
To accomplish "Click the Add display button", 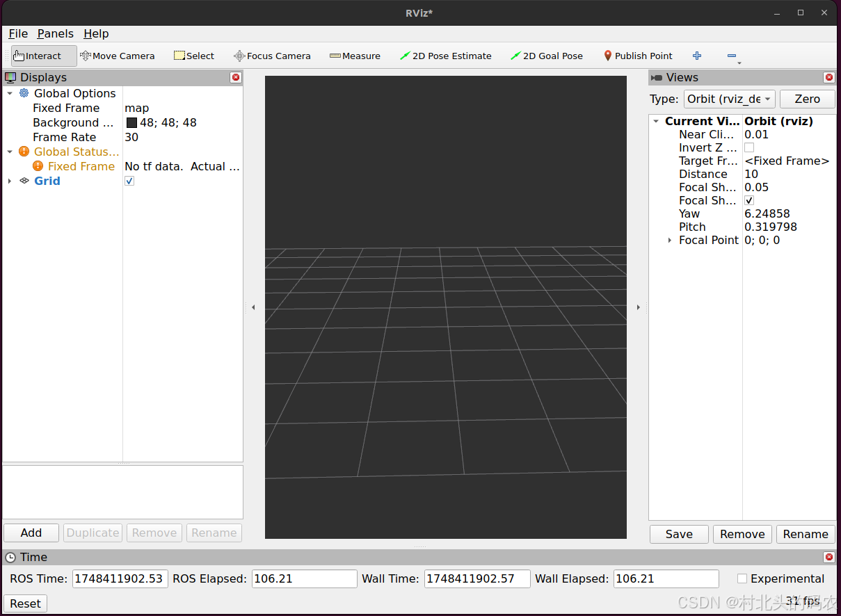I will coord(31,533).
